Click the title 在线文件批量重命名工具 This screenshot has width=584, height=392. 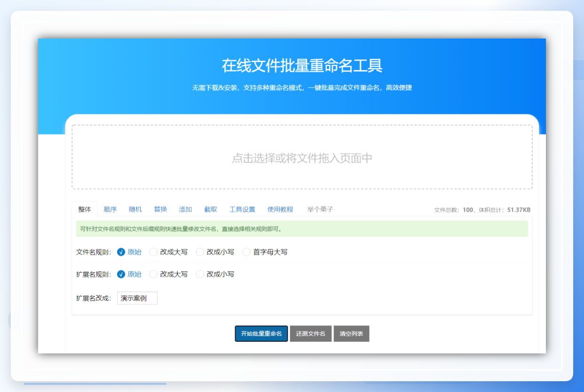click(x=302, y=66)
